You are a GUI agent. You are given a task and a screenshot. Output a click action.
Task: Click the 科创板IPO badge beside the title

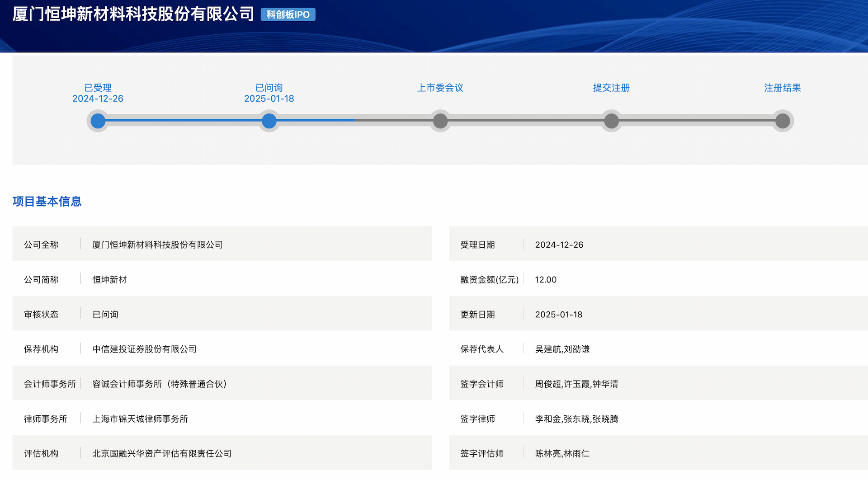click(288, 14)
